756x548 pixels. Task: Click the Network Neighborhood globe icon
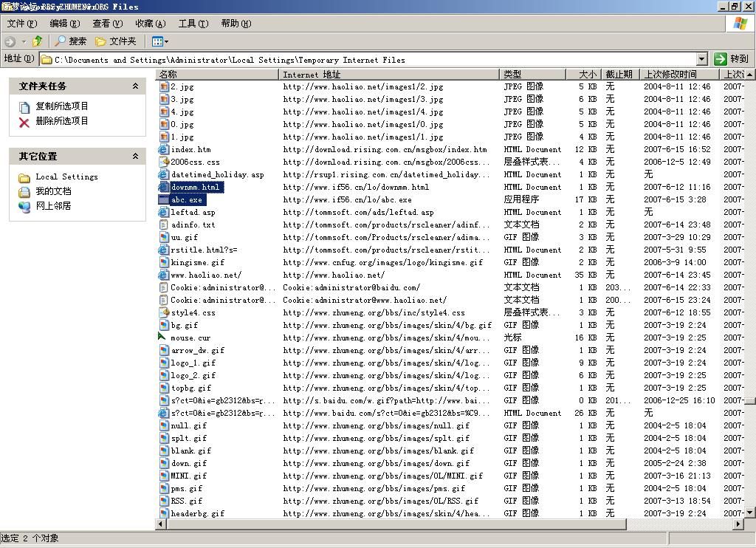24,207
